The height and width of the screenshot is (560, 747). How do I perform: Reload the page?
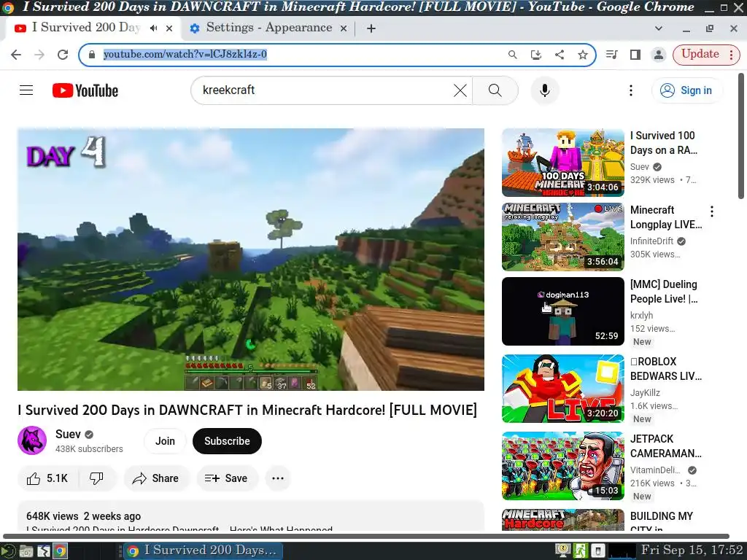[63, 55]
